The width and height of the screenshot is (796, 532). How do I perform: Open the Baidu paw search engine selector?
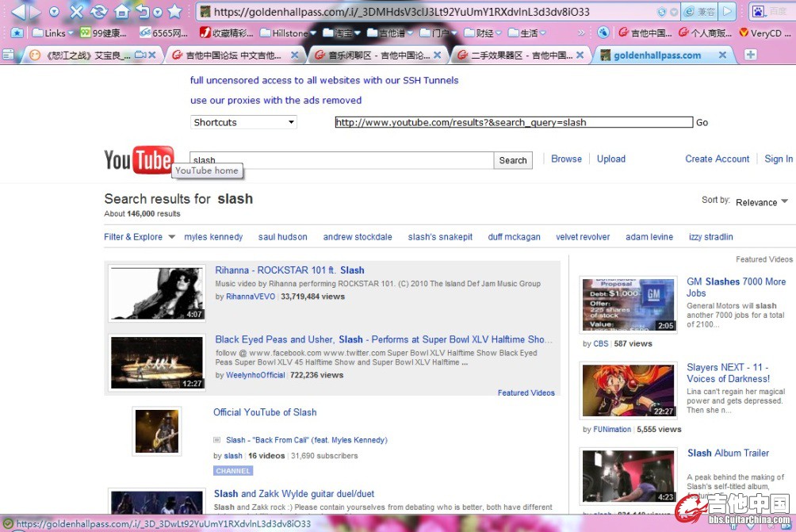(759, 11)
